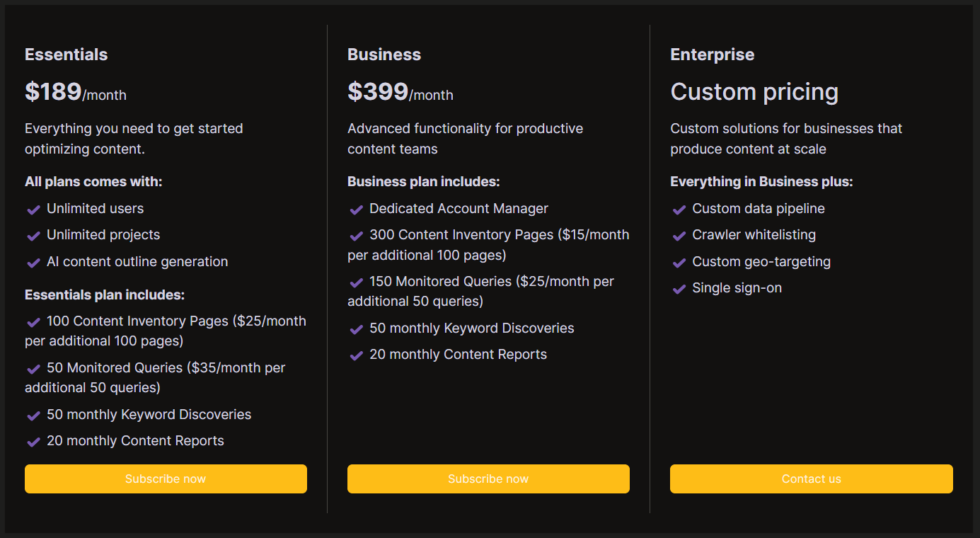Click the $399/month price text
980x538 pixels.
point(400,92)
